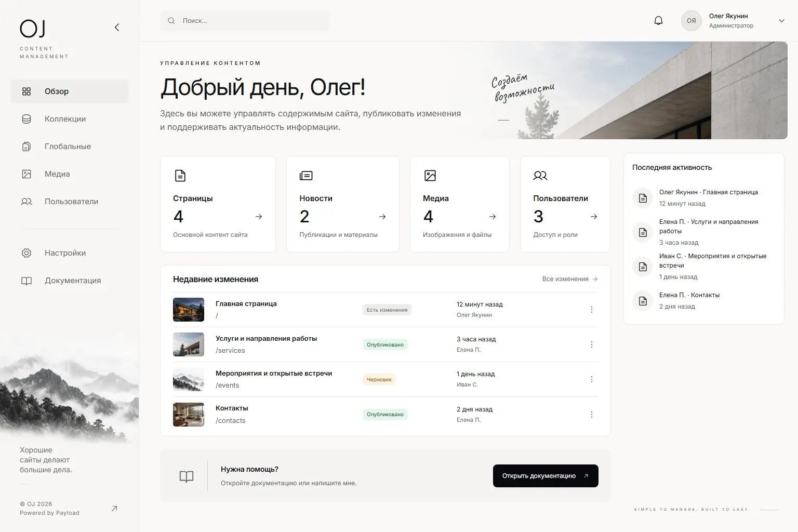Click the Есть изменения status badge

click(387, 310)
